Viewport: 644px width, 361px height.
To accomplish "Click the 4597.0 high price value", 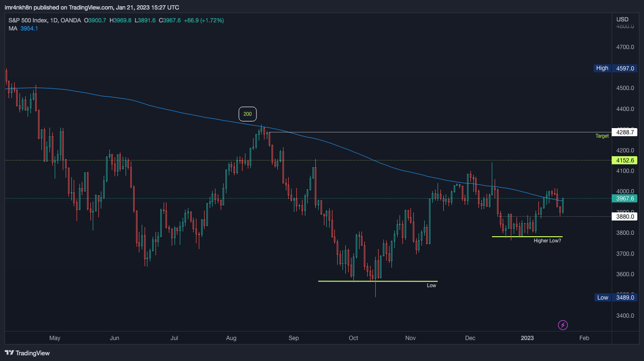I will [x=624, y=68].
